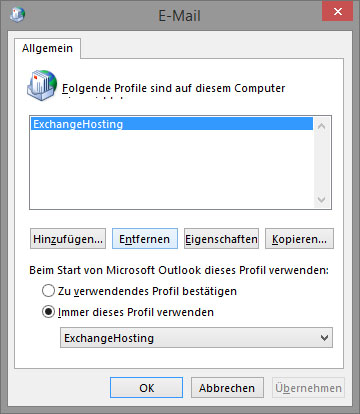Click the empty area of the profiles list box
The image size is (360, 414).
[172, 169]
